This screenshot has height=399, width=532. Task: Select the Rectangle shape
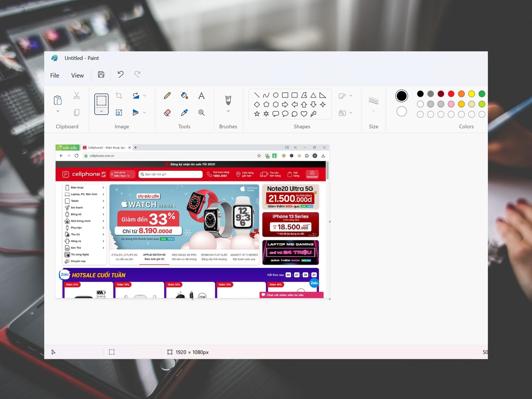[x=285, y=95]
